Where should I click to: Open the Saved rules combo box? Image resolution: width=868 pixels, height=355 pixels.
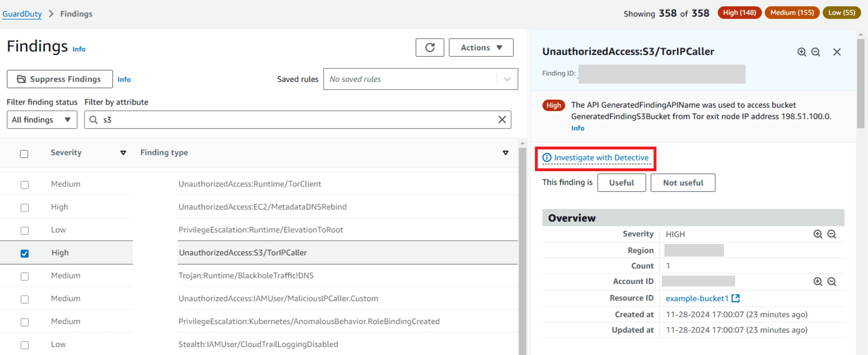pyautogui.click(x=420, y=79)
